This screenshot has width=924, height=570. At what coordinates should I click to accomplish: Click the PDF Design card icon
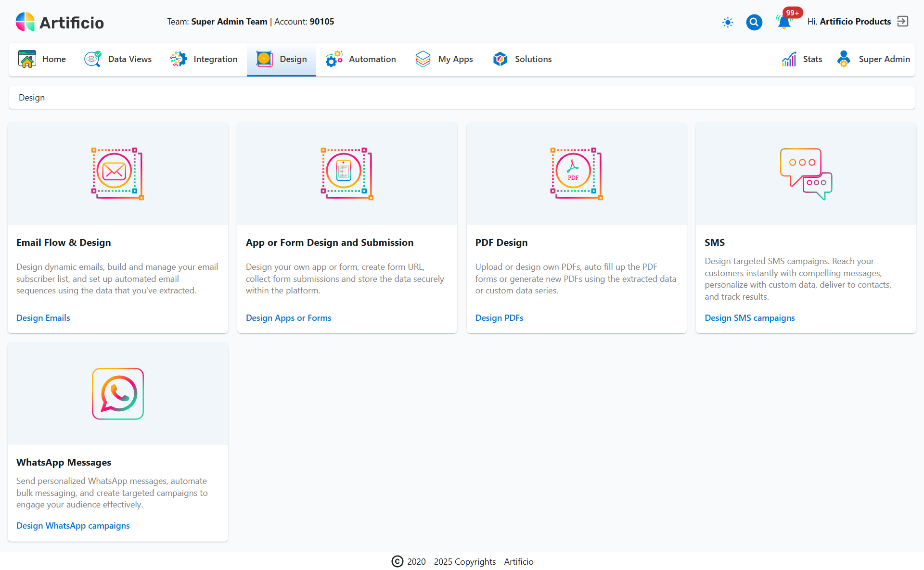576,173
